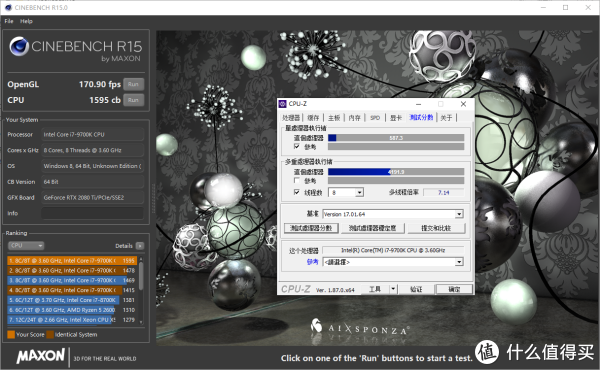Screen dimensions: 600x370
Task: Open the Help menu
Action: pyautogui.click(x=26, y=21)
